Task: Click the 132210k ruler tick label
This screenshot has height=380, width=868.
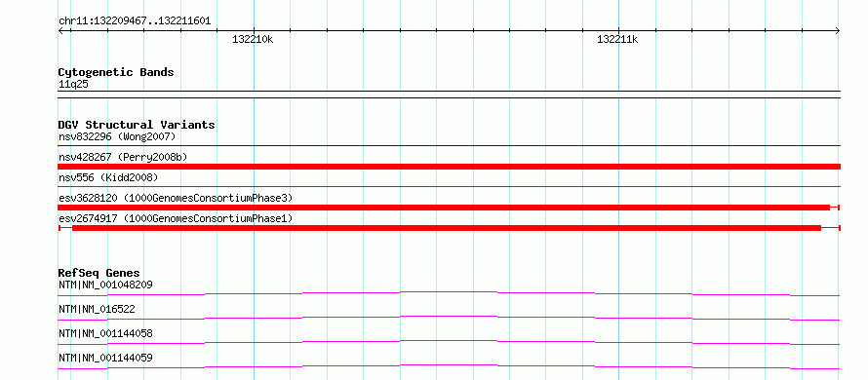Action: [253, 39]
